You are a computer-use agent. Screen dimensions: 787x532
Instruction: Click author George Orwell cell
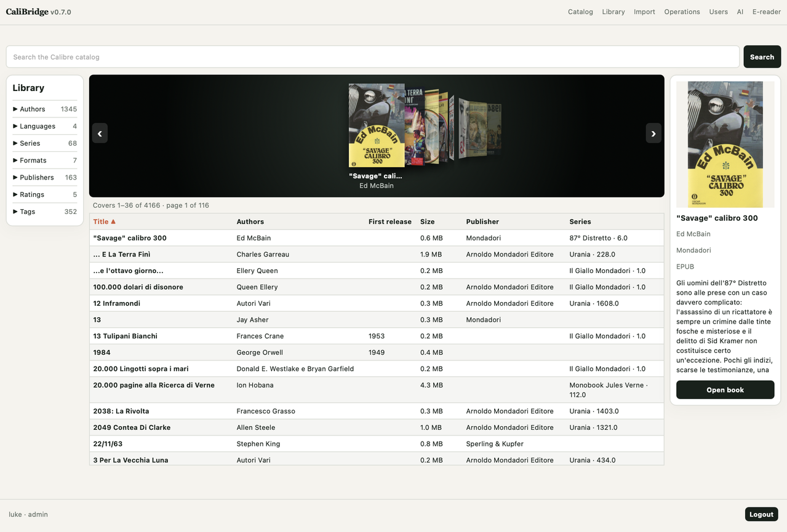260,352
